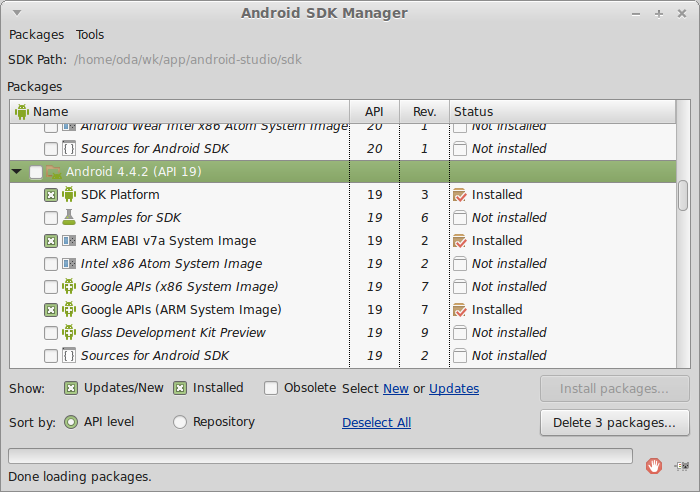Click the Glass Development Kit Preview icon
The width and height of the screenshot is (700, 492).
click(x=69, y=333)
